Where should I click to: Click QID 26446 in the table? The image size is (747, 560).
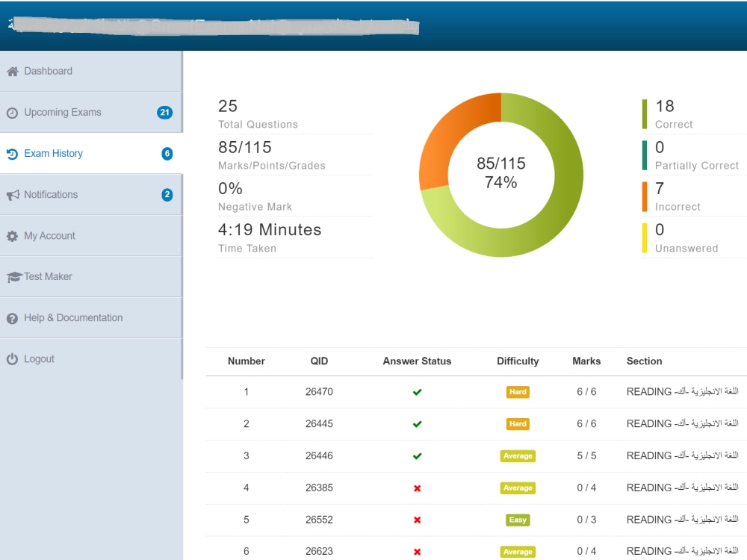[x=319, y=455]
